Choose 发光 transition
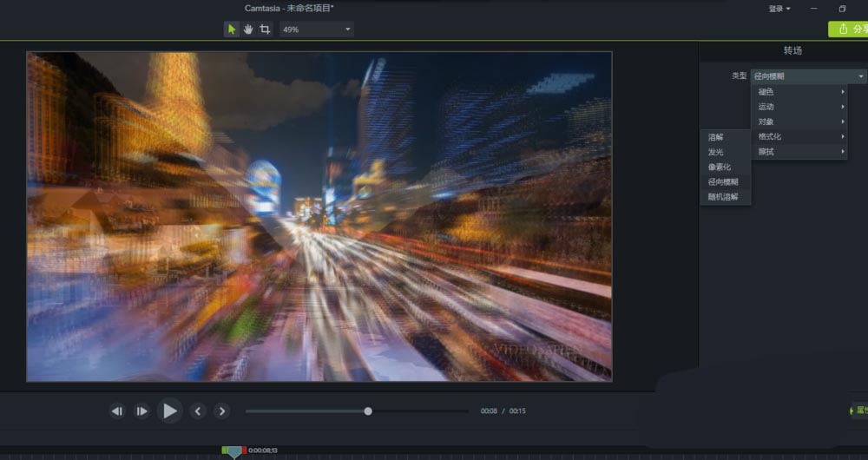Viewport: 868px width, 460px height. click(726, 152)
